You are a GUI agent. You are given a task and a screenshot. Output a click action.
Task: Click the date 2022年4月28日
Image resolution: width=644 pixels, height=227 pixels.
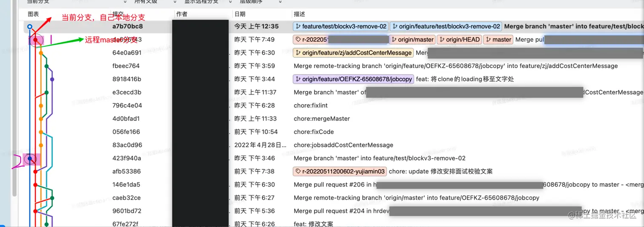261,145
